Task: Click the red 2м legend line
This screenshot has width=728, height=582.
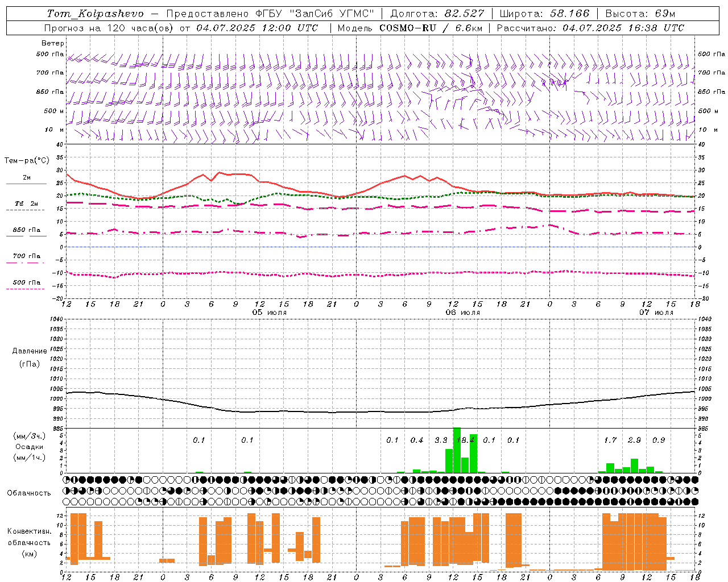Action: coord(26,184)
